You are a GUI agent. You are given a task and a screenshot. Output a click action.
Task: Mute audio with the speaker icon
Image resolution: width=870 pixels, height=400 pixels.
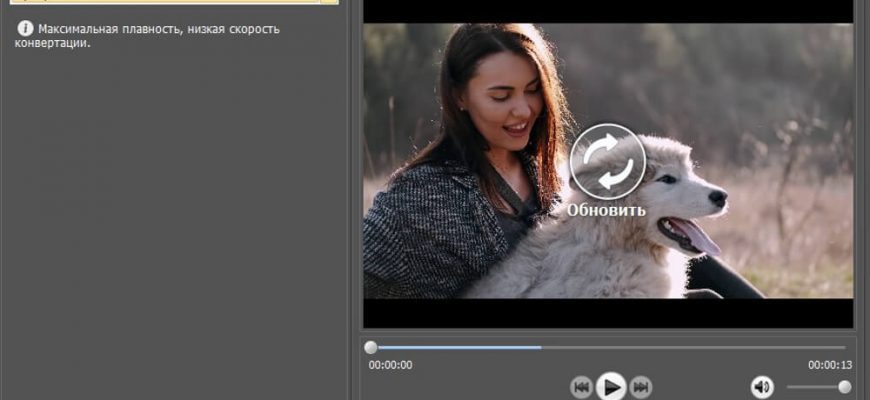[x=762, y=387]
